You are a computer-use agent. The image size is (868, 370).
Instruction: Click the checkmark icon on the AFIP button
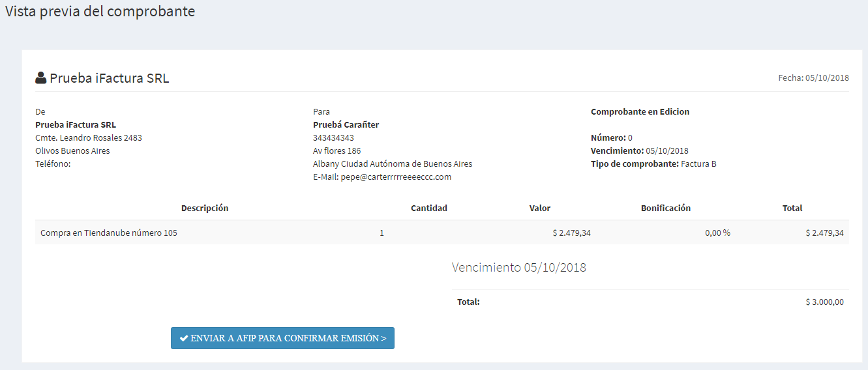tap(184, 339)
